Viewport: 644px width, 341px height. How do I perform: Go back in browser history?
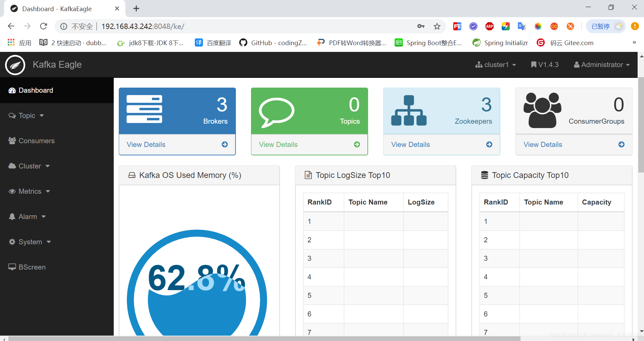point(11,26)
